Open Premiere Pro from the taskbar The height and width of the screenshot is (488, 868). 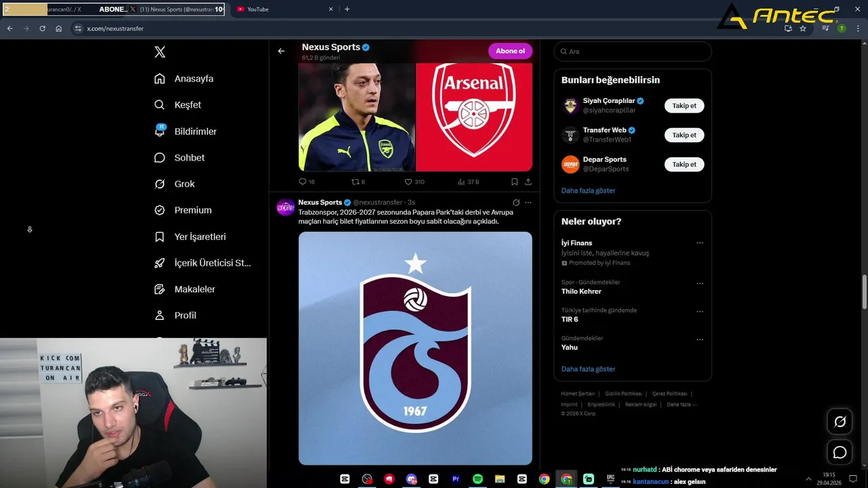(x=456, y=479)
